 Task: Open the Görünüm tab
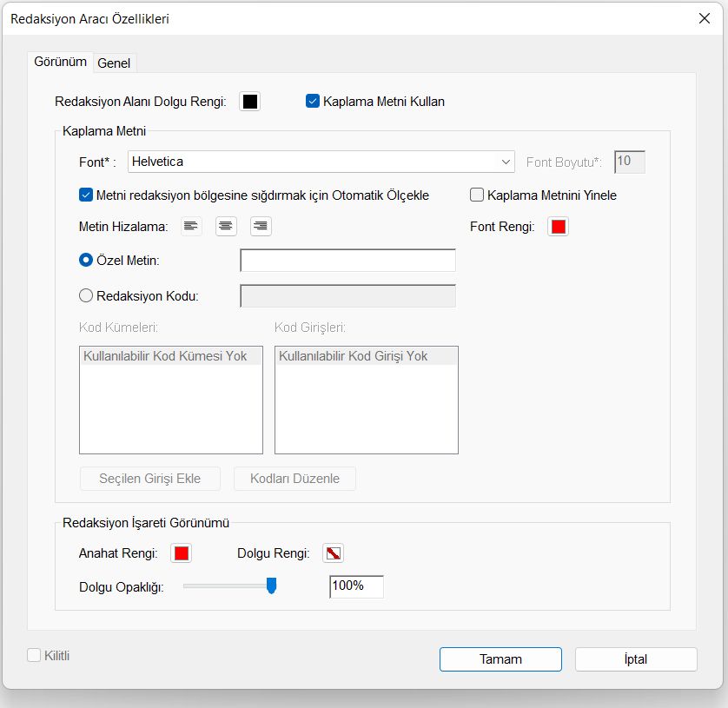[x=60, y=62]
